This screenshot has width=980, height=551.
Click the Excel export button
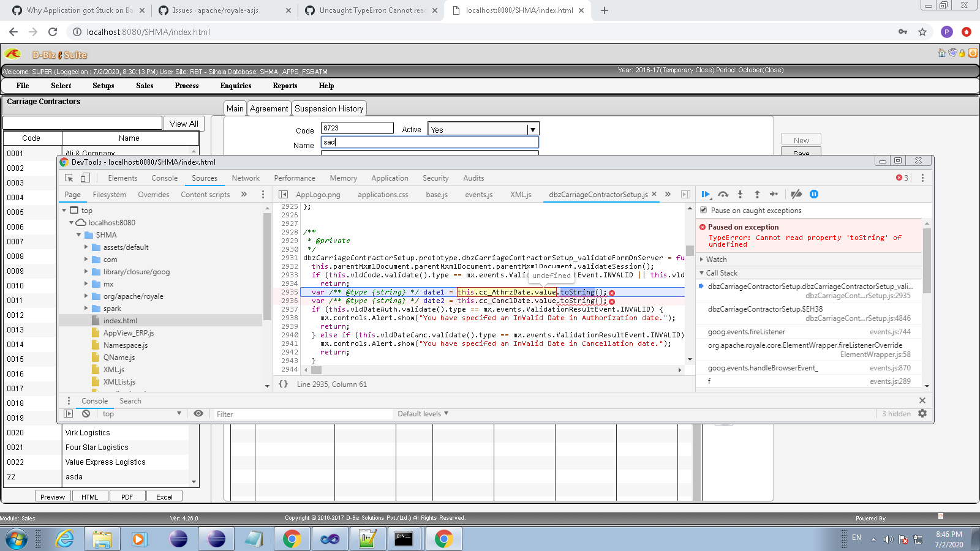[164, 495]
